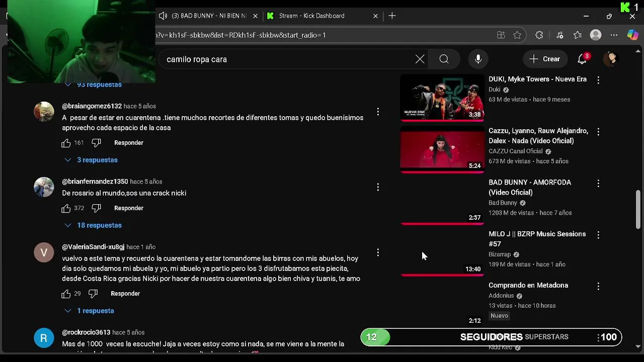
Task: Open options menu for brianfernandez1350's comment
Action: click(x=378, y=187)
